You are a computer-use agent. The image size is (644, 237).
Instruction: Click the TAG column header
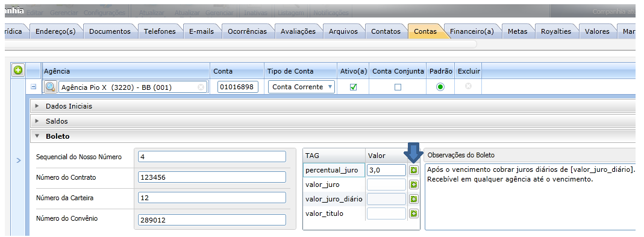[334, 156]
